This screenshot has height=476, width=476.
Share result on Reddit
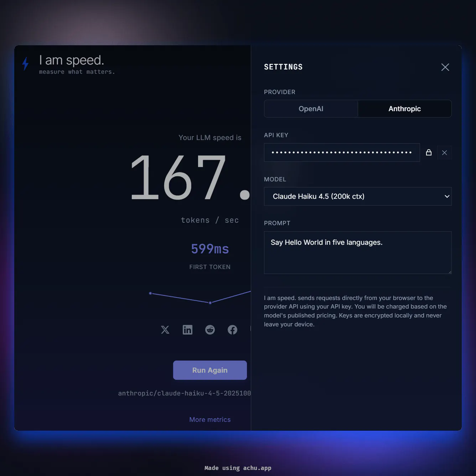210,330
